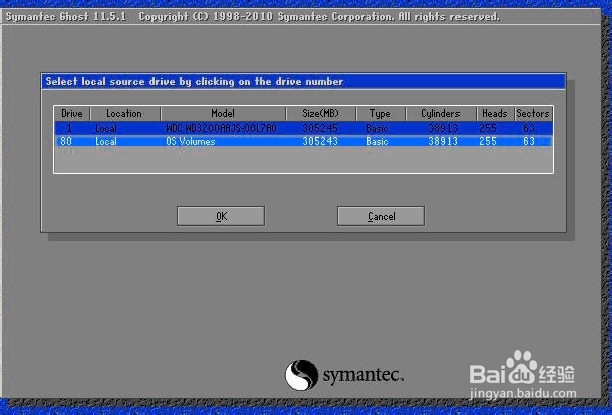Confirm drive selection with OK button

[x=221, y=216]
